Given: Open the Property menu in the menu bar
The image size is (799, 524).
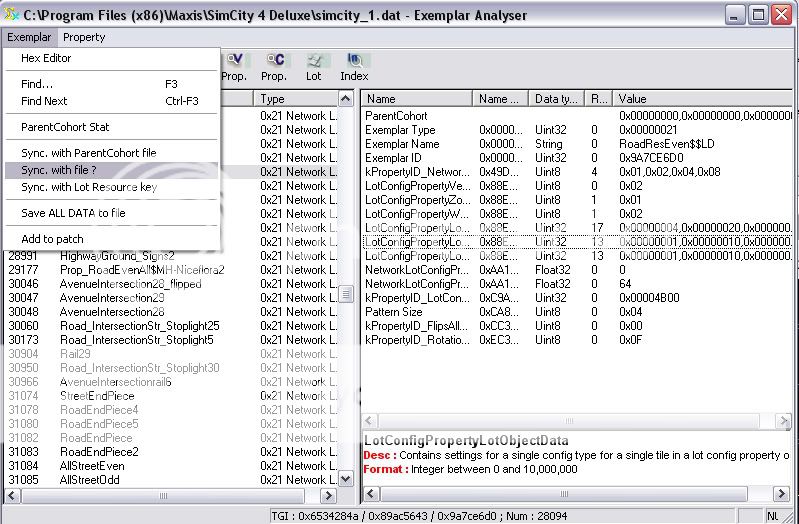Looking at the screenshot, I should tap(84, 37).
